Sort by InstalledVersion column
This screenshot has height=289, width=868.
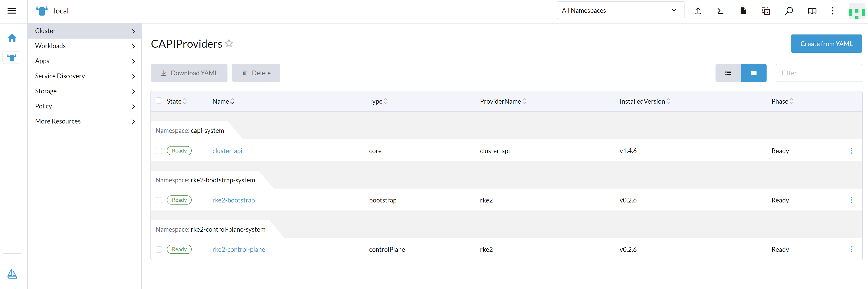click(x=645, y=101)
